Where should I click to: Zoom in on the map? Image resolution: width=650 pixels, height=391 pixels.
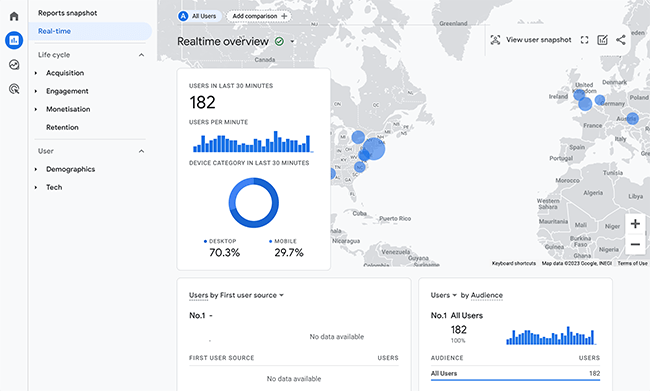[x=635, y=224]
